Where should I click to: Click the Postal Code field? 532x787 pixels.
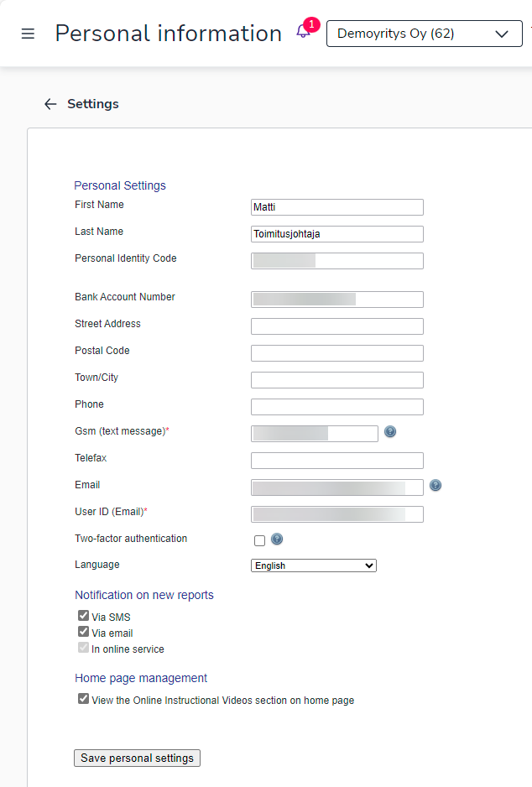(337, 353)
